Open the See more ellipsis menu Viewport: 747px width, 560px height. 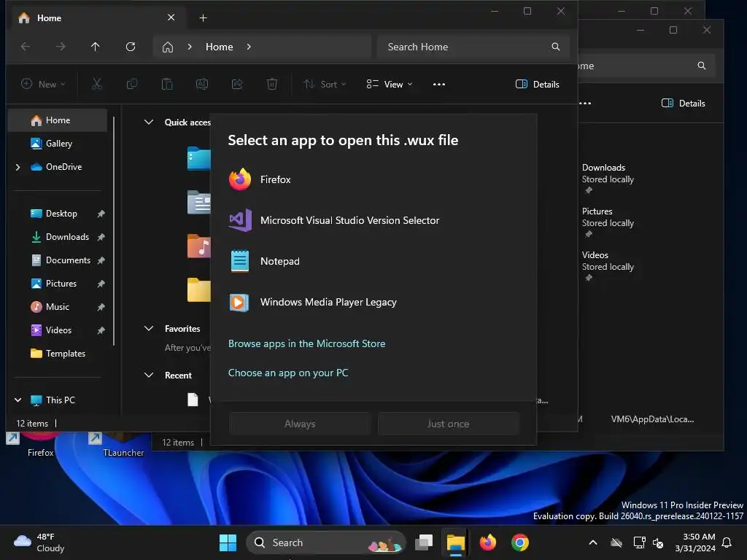(x=439, y=85)
